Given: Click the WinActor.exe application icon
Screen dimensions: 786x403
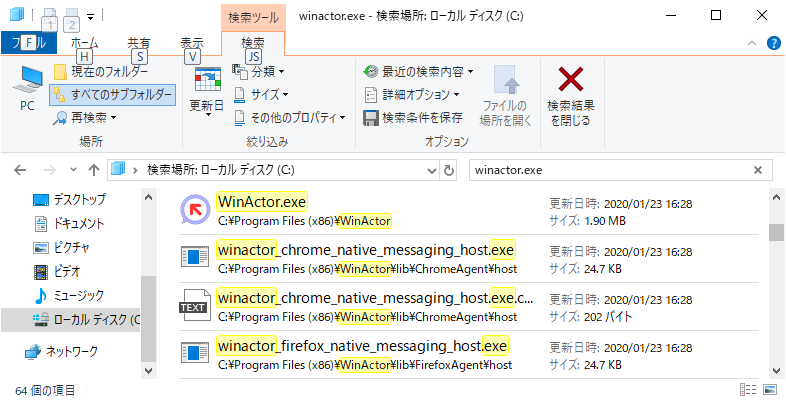Looking at the screenshot, I should (195, 210).
